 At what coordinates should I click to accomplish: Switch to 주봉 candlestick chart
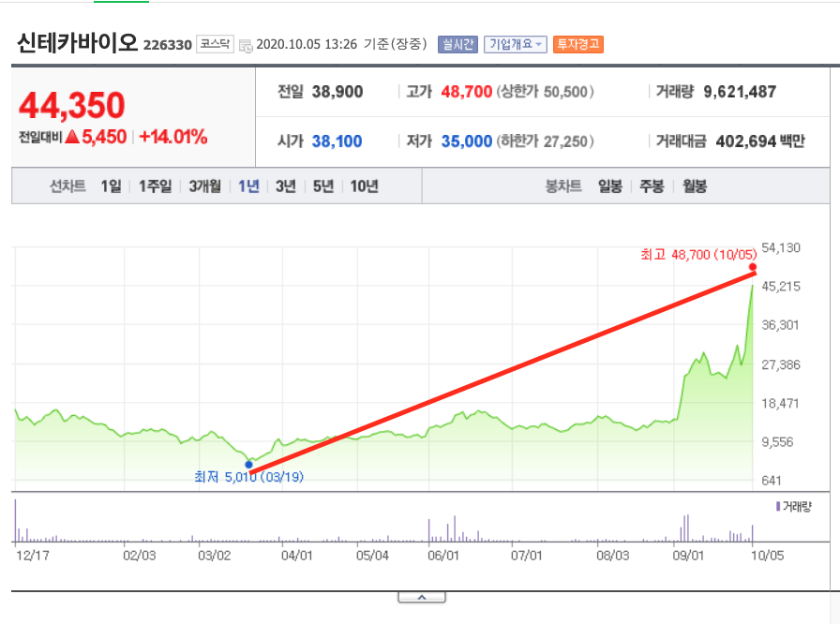652,186
